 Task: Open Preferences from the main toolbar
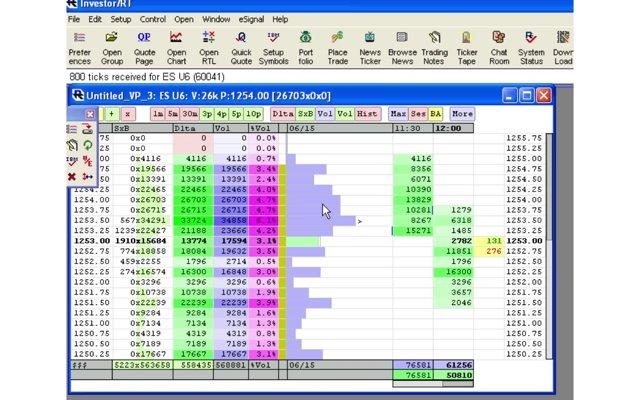click(80, 48)
